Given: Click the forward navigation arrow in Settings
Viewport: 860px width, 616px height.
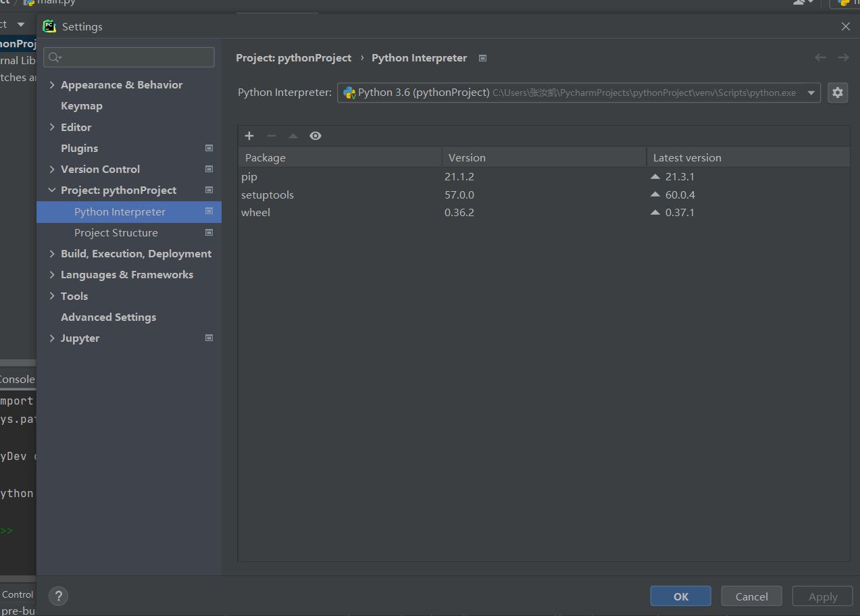Looking at the screenshot, I should (843, 57).
